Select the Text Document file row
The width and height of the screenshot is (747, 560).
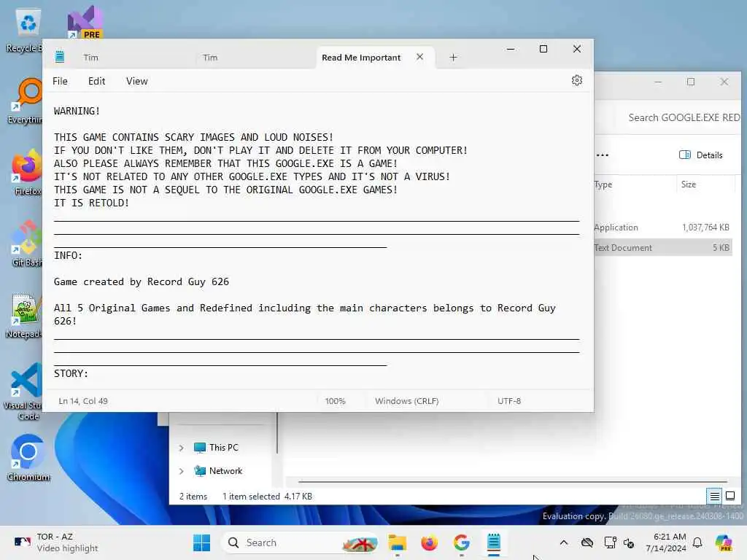tap(662, 248)
